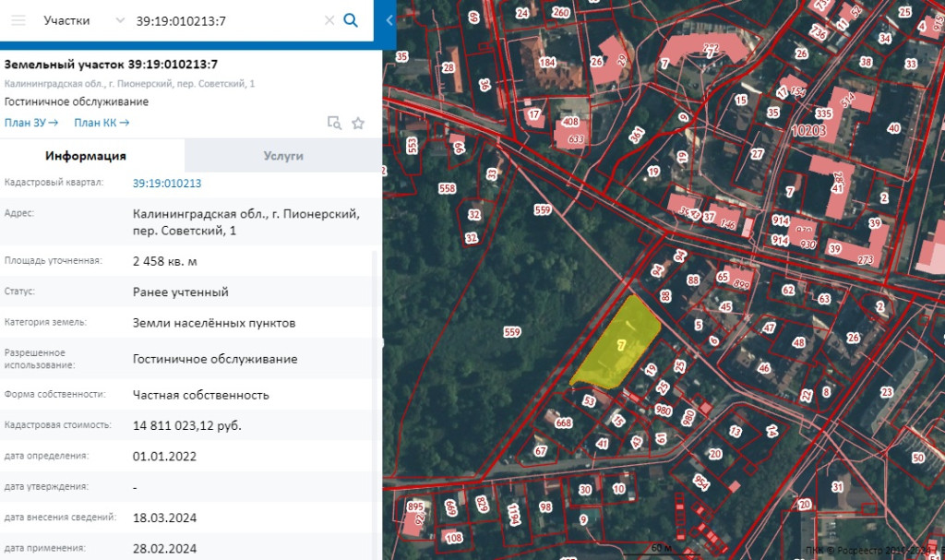Open the hamburger main menu

click(x=18, y=20)
